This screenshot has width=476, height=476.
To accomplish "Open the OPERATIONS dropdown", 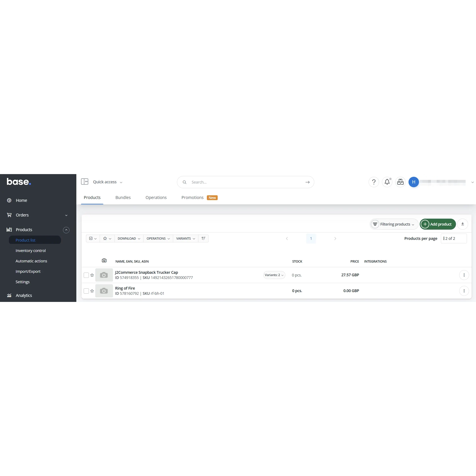I will pyautogui.click(x=158, y=238).
